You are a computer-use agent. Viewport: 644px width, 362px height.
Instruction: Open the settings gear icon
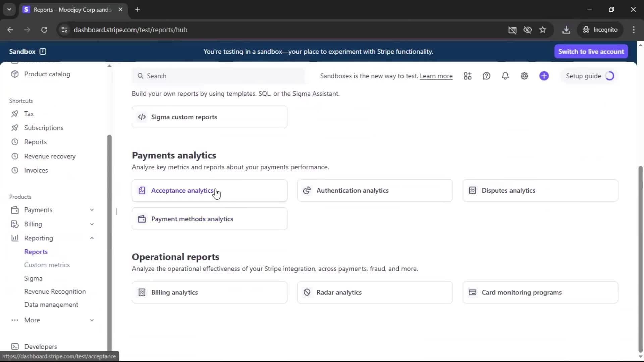pos(524,76)
